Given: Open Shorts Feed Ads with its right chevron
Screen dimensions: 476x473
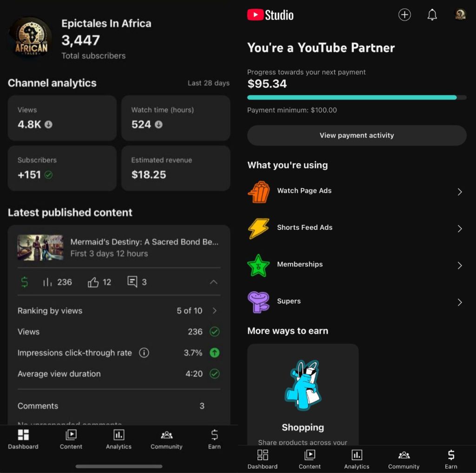Looking at the screenshot, I should pyautogui.click(x=460, y=228).
